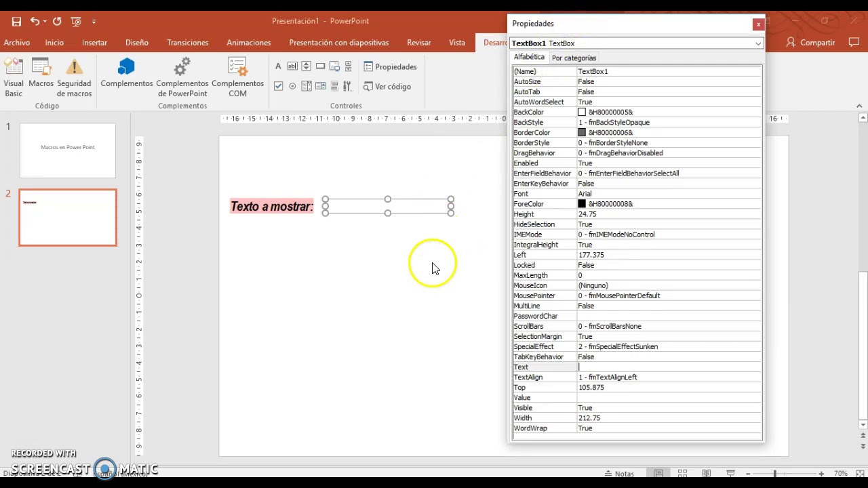Undo the last action
Viewport: 868px width, 488px height.
click(35, 22)
